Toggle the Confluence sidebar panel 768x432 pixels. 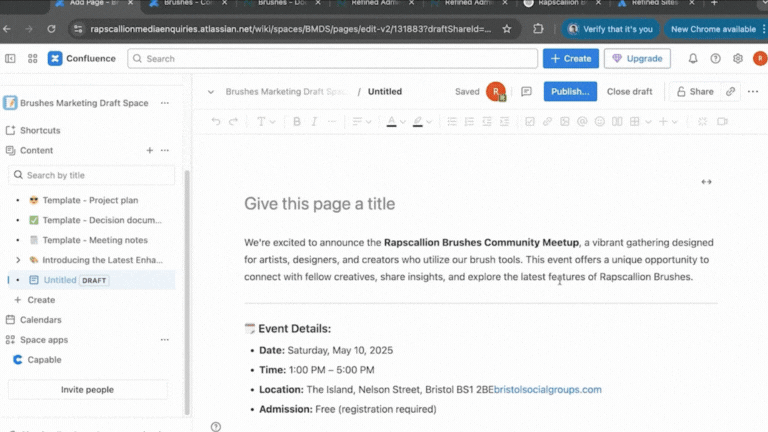pos(10,59)
